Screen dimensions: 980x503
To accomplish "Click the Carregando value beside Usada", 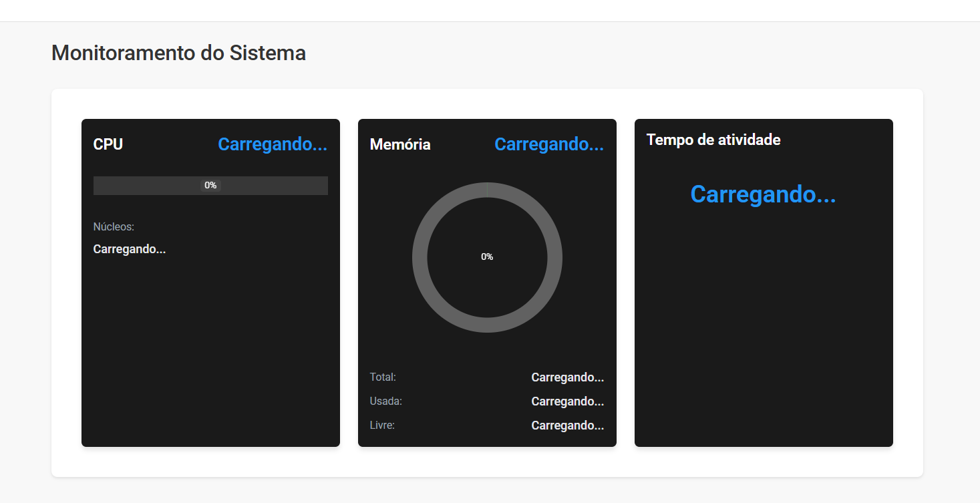I will coord(567,401).
